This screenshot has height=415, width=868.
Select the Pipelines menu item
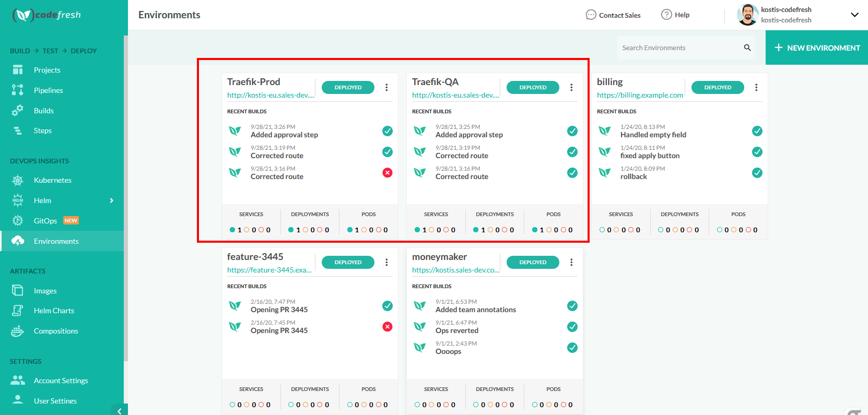click(x=48, y=90)
